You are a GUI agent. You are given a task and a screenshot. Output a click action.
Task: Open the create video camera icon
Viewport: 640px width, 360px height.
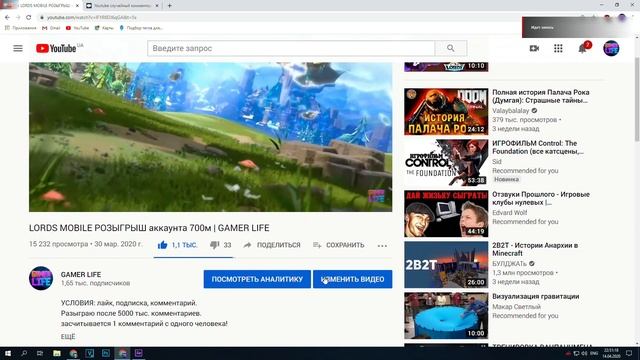point(534,48)
